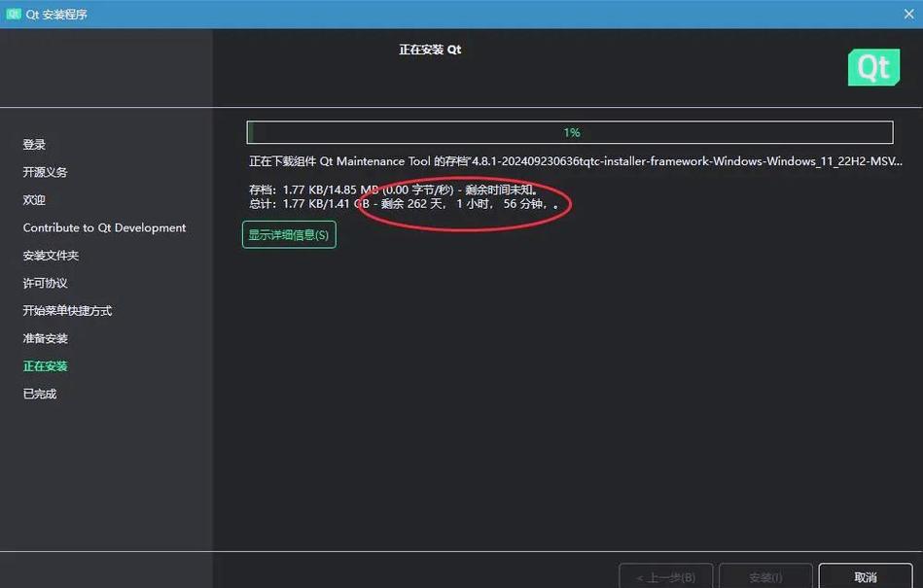Close the Qt 安装程序 window
The image size is (923, 588).
tap(908, 15)
